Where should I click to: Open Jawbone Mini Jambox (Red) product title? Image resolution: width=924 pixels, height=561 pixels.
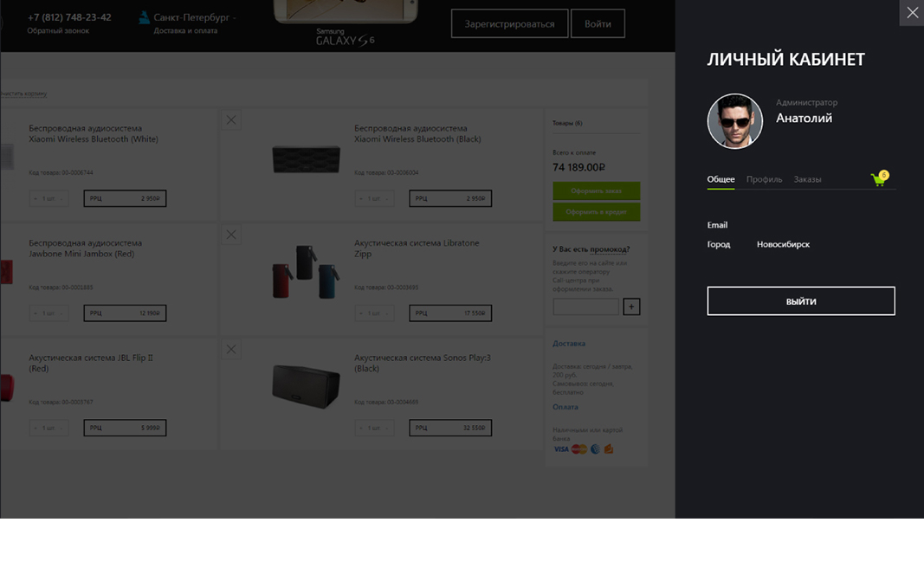(85, 248)
